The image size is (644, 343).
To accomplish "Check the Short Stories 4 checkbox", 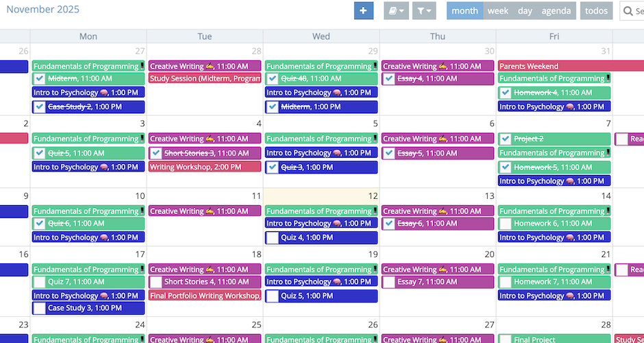I will pyautogui.click(x=156, y=282).
